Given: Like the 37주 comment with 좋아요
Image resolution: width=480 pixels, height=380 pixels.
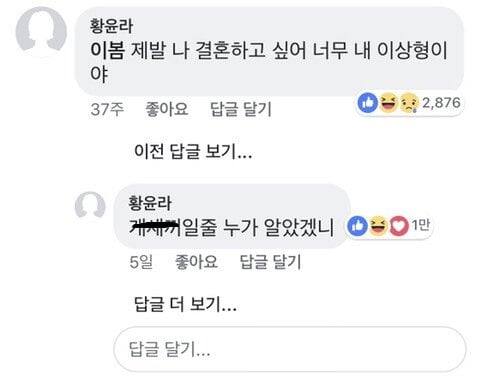Looking at the screenshot, I should 167,109.
